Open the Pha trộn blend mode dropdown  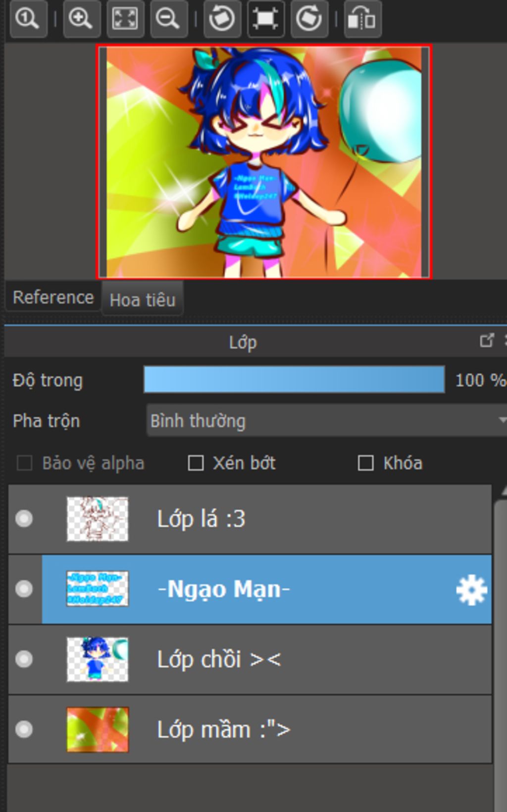click(327, 421)
